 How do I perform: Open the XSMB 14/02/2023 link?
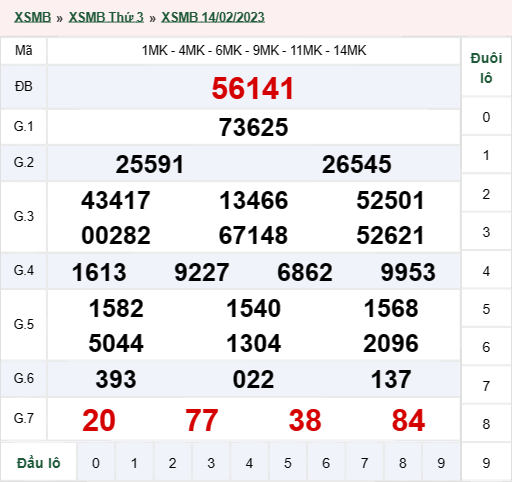pyautogui.click(x=213, y=17)
